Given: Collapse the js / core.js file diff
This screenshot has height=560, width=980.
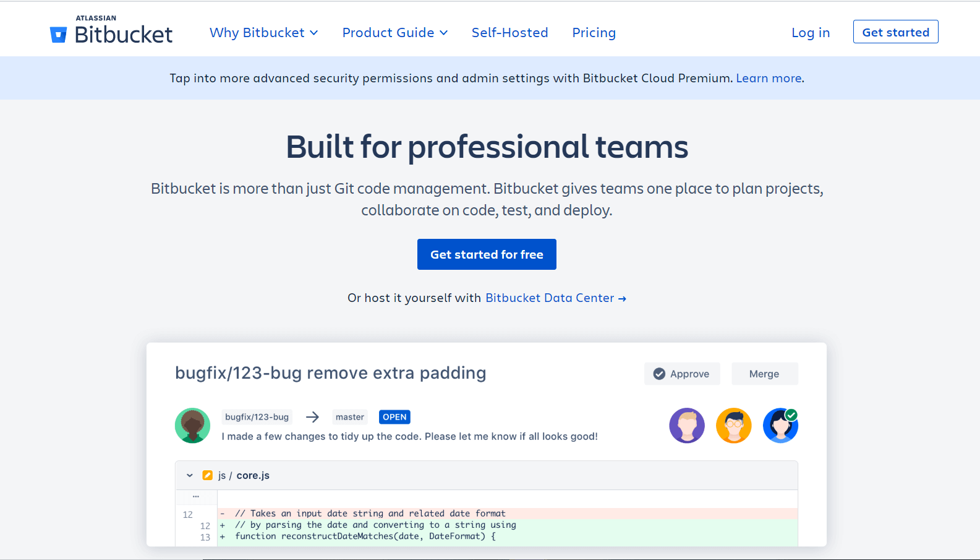Looking at the screenshot, I should pos(190,475).
